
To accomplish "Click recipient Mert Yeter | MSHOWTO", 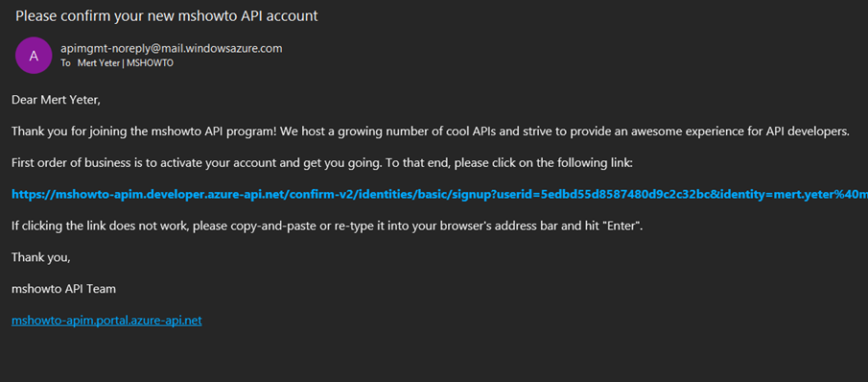I will point(126,63).
